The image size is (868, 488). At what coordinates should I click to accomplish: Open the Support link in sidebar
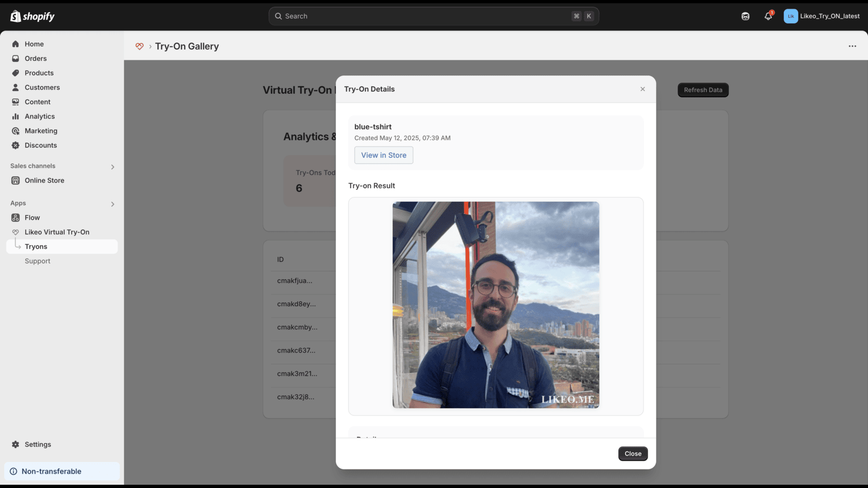(x=37, y=261)
